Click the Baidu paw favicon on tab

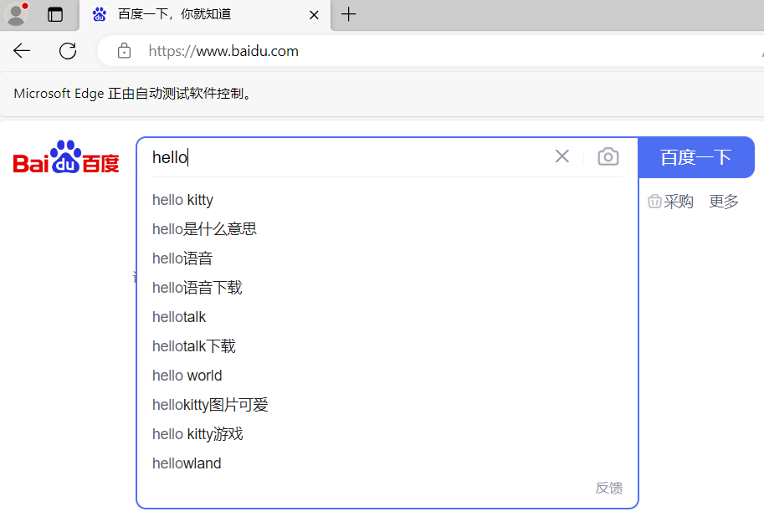click(100, 14)
